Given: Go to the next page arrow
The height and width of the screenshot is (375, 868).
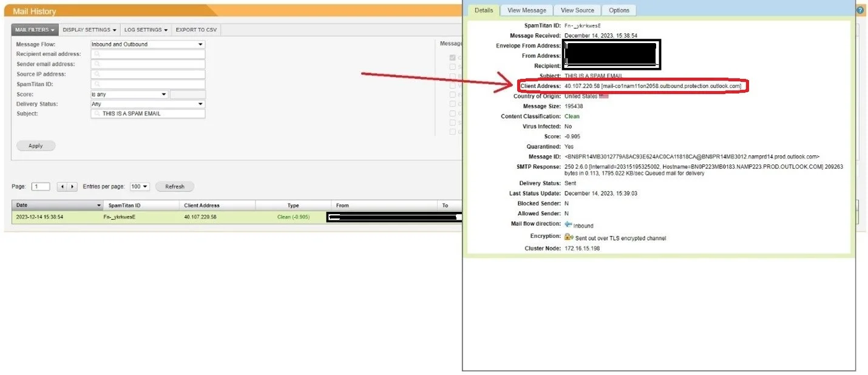Looking at the screenshot, I should [72, 187].
